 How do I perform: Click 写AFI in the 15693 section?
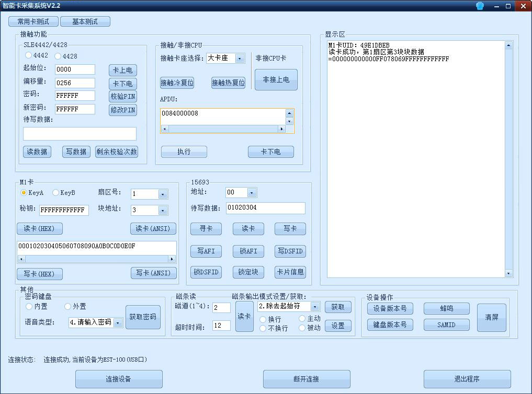click(206, 251)
